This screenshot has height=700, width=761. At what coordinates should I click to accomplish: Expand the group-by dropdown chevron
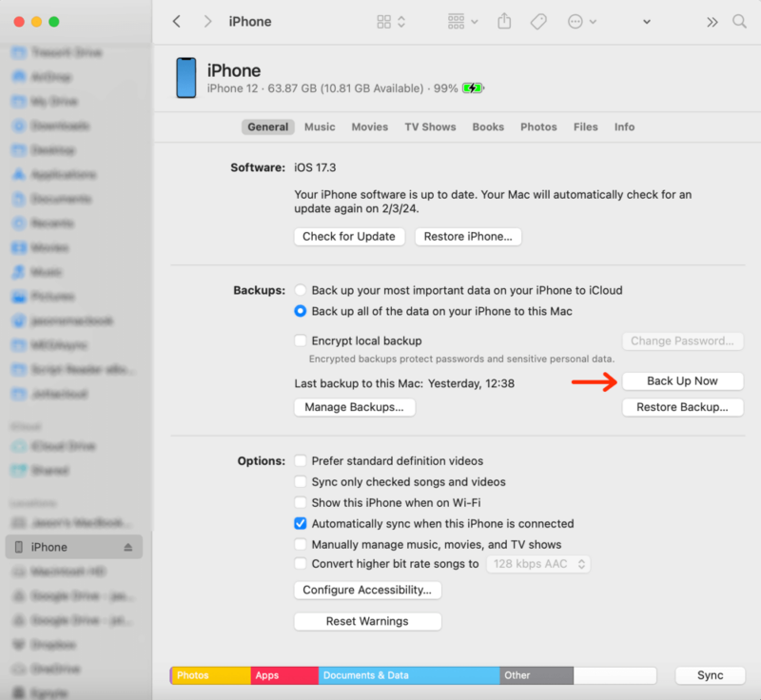pos(475,22)
